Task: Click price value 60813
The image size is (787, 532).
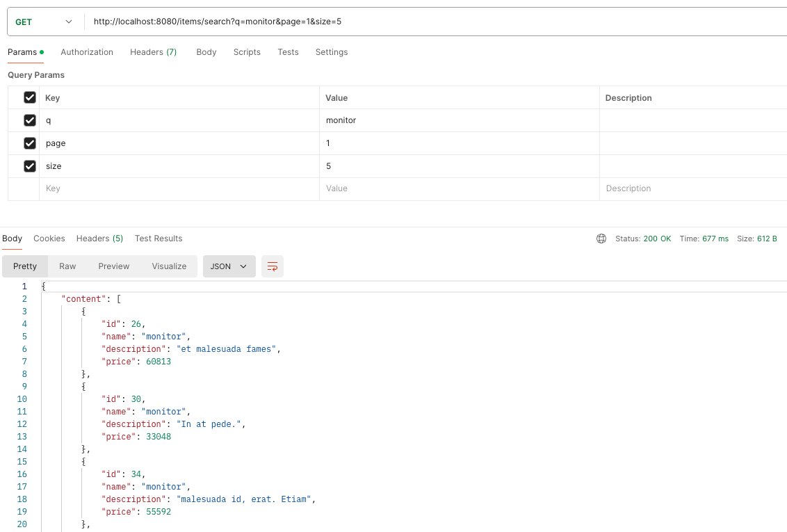Action: click(159, 362)
